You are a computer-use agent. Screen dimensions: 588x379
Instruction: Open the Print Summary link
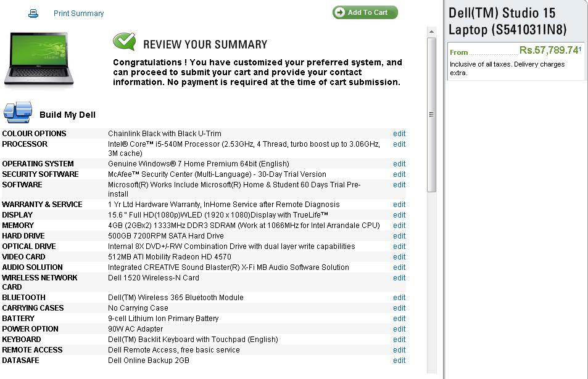pos(79,14)
